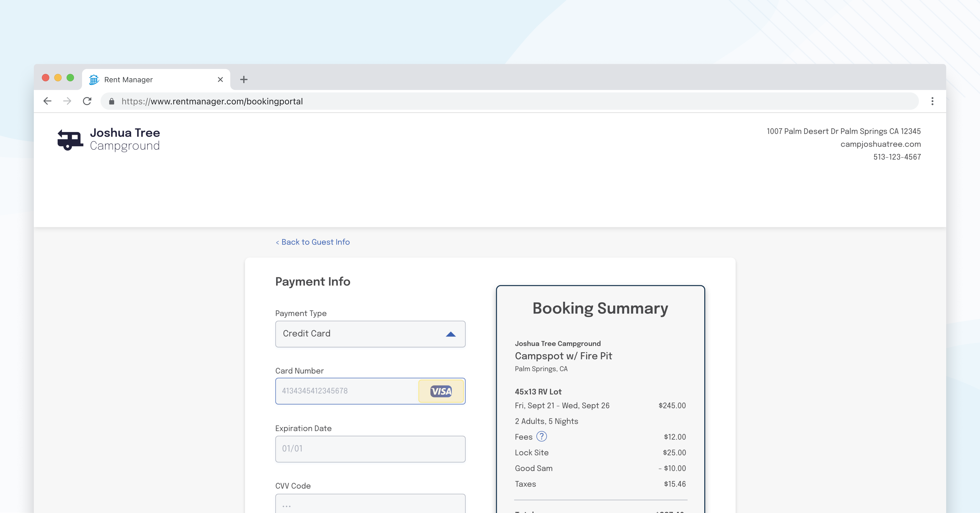
Task: Click the Payment Info heading
Action: pyautogui.click(x=313, y=282)
